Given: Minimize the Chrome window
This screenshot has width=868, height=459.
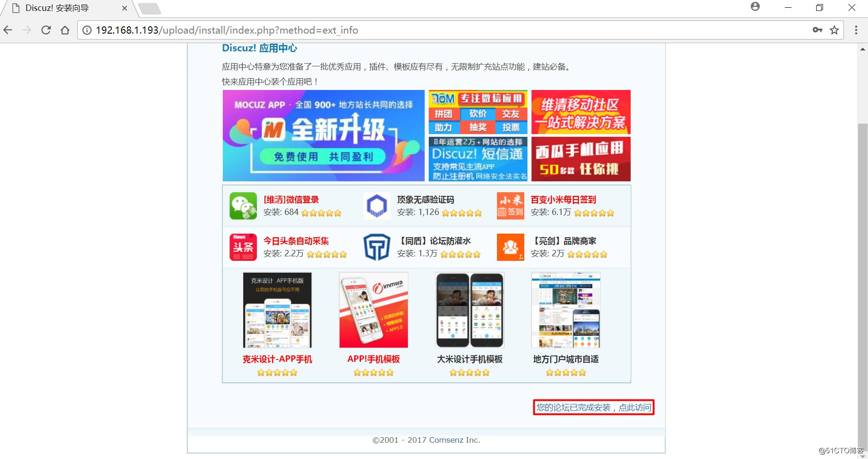Looking at the screenshot, I should 788,8.
